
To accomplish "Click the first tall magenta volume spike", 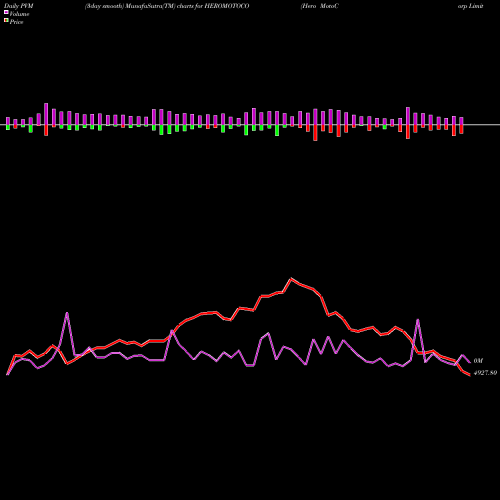I will point(67,313).
